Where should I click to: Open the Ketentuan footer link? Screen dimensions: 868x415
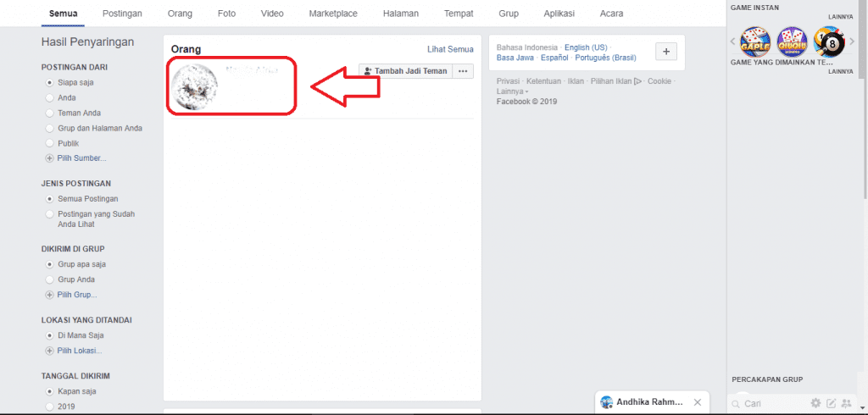(543, 81)
